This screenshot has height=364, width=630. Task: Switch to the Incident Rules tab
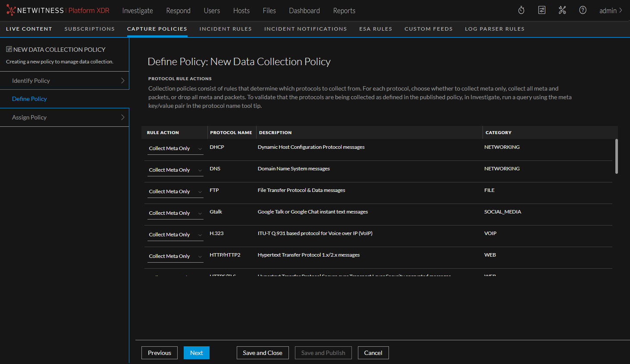tap(226, 29)
